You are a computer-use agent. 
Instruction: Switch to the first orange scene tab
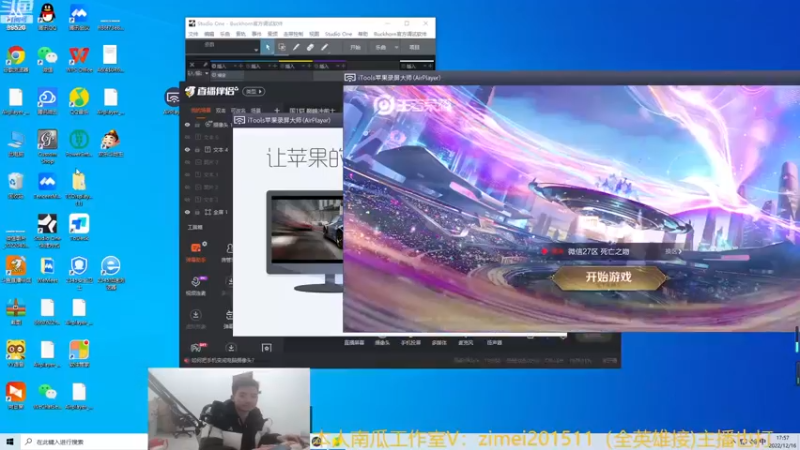pos(201,110)
